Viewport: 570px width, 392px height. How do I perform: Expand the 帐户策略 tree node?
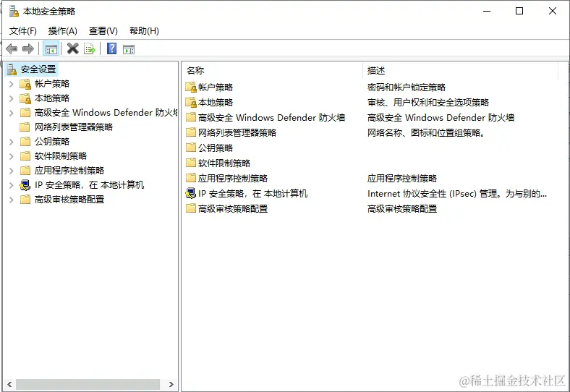tap(12, 85)
